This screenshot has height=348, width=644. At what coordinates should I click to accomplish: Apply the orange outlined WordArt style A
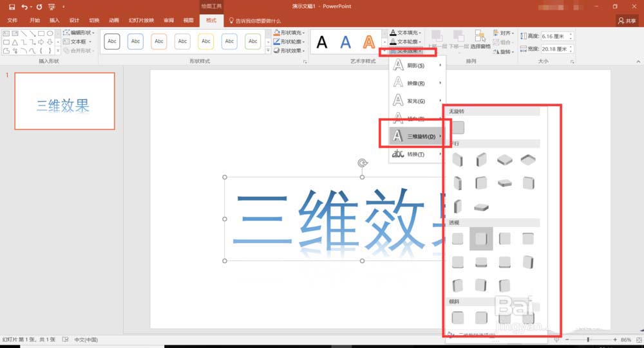369,42
